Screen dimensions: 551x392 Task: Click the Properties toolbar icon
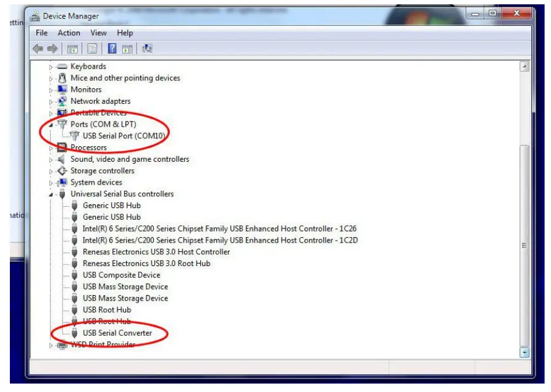[92, 49]
